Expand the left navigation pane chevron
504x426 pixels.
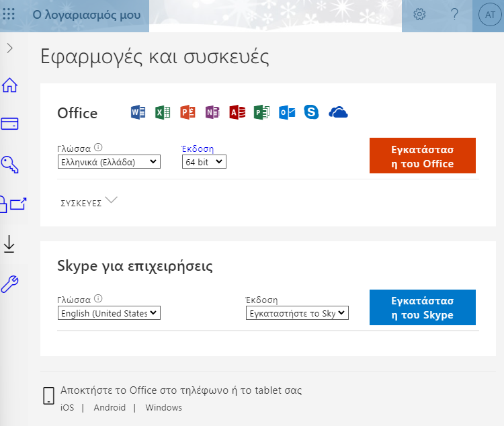tap(9, 48)
